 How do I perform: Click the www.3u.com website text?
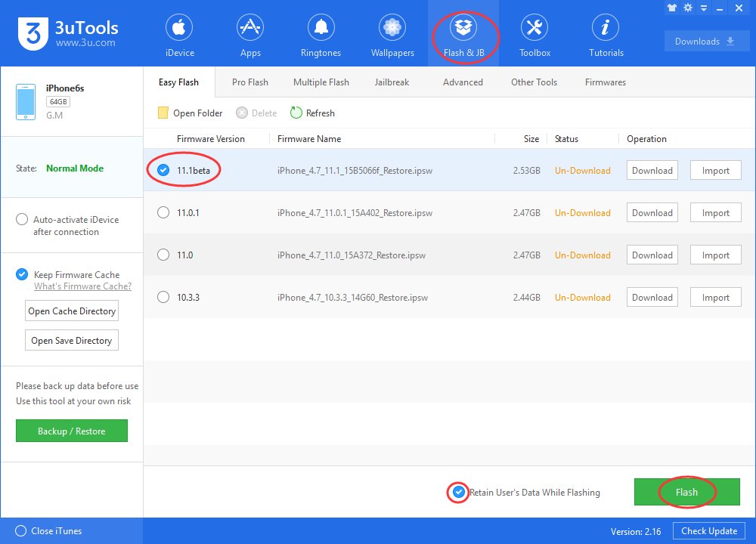pyautogui.click(x=85, y=43)
